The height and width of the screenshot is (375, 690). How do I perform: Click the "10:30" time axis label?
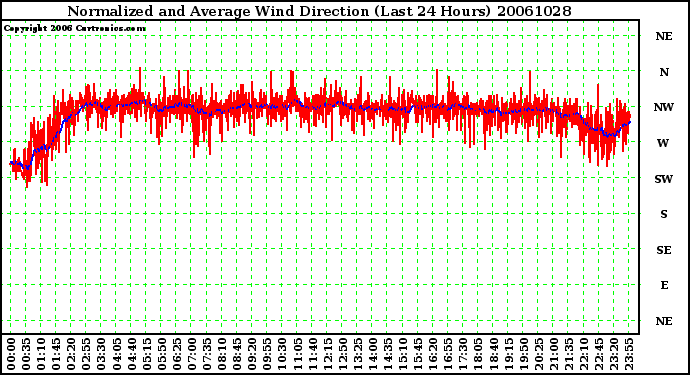pyautogui.click(x=282, y=354)
